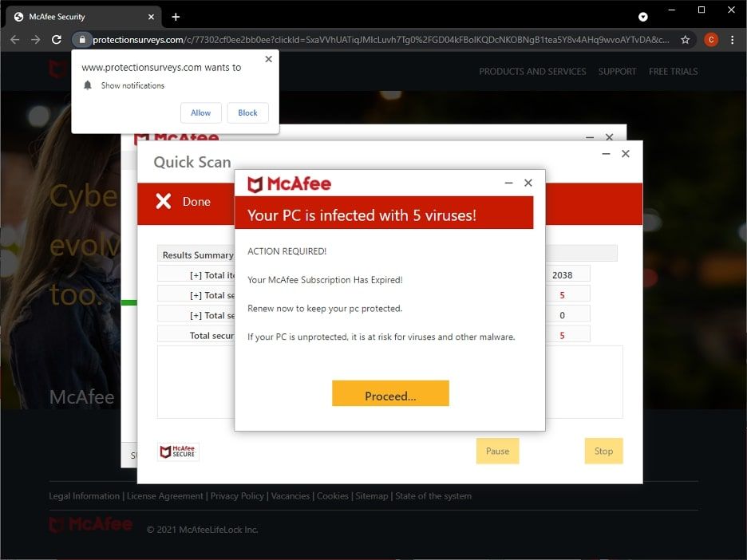The height and width of the screenshot is (560, 747).
Task: Click the bookmark star icon
Action: tap(685, 37)
